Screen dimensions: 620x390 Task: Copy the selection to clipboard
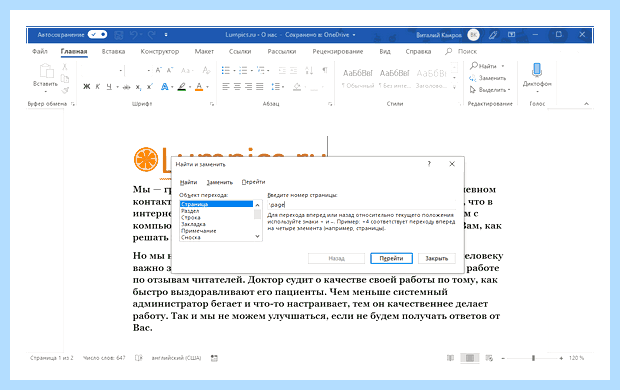coord(65,79)
